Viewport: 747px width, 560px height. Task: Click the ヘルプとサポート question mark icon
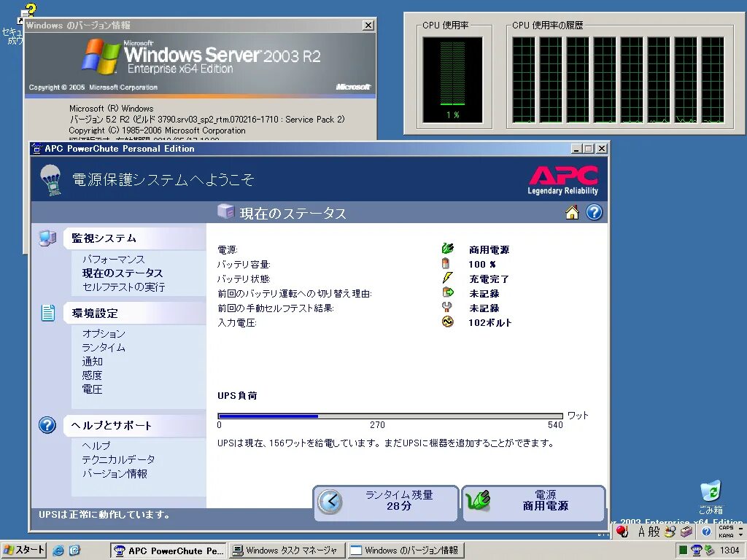click(47, 425)
